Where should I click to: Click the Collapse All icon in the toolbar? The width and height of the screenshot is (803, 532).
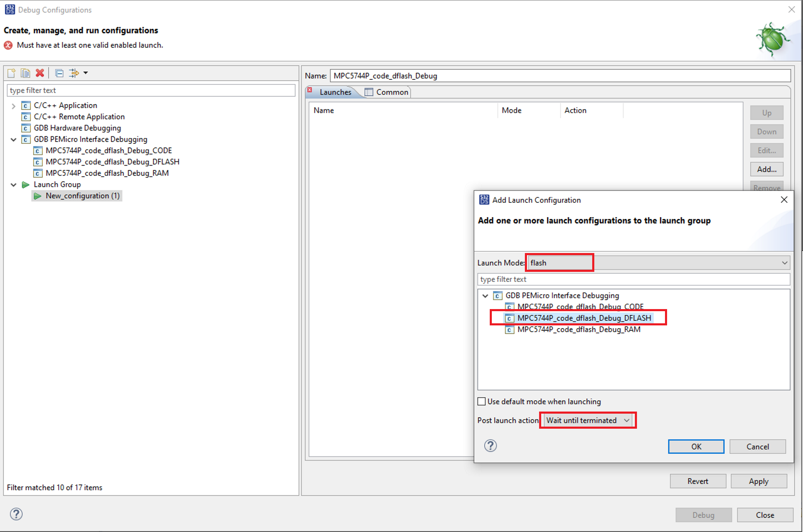59,73
